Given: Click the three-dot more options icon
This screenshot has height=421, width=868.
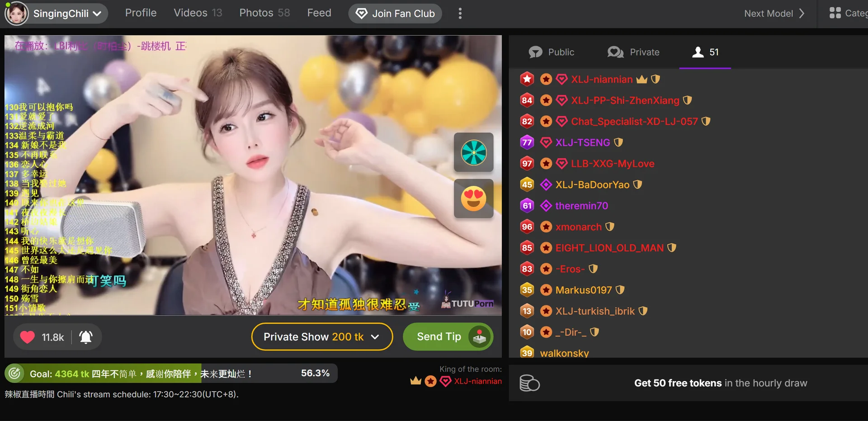Looking at the screenshot, I should 460,14.
